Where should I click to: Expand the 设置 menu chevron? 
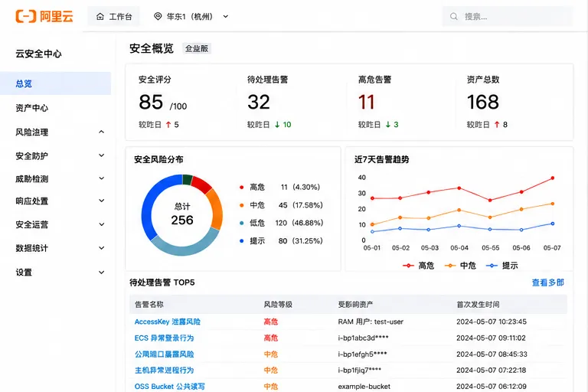coord(101,273)
